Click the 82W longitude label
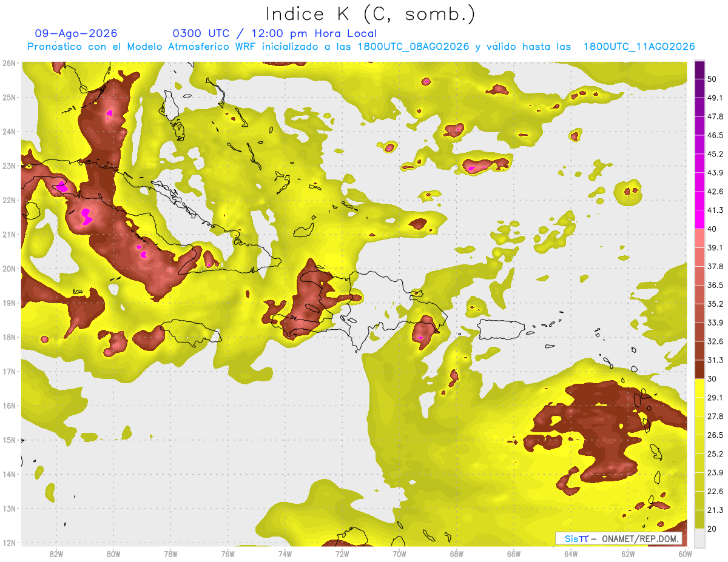This screenshot has height=562, width=728. click(56, 554)
